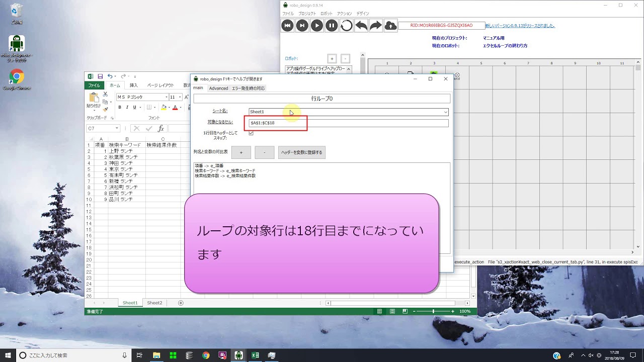Click the Excel undo icon

(x=110, y=76)
